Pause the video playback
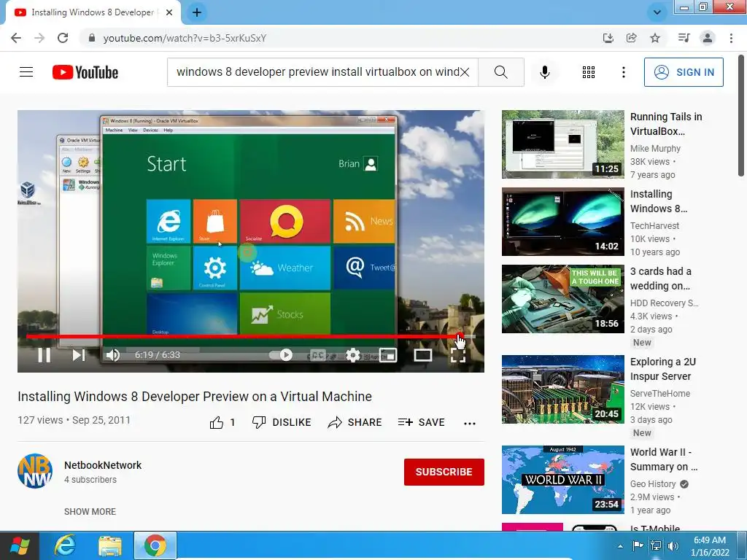 tap(44, 355)
